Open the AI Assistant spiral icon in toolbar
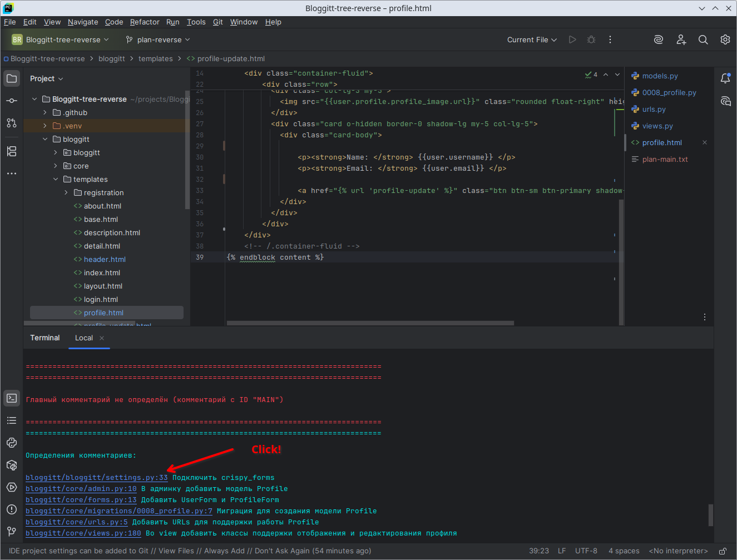 pos(659,39)
